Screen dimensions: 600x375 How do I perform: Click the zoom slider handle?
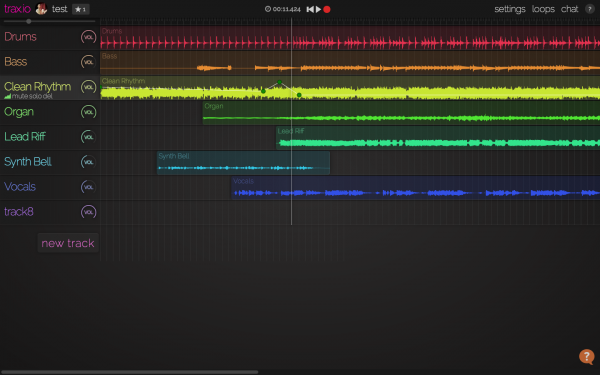[29, 21]
